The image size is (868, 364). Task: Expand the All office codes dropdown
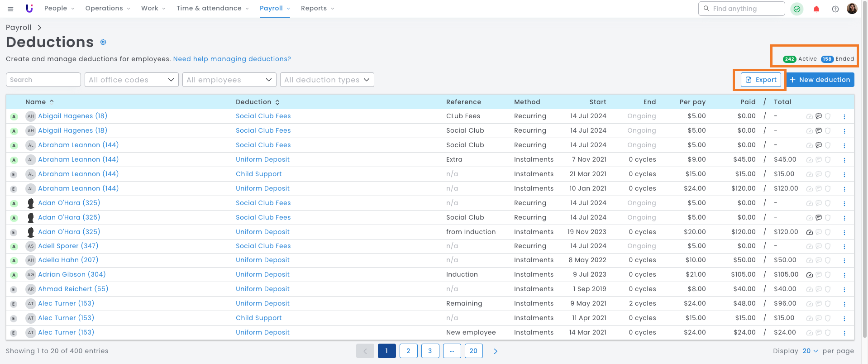tap(131, 80)
